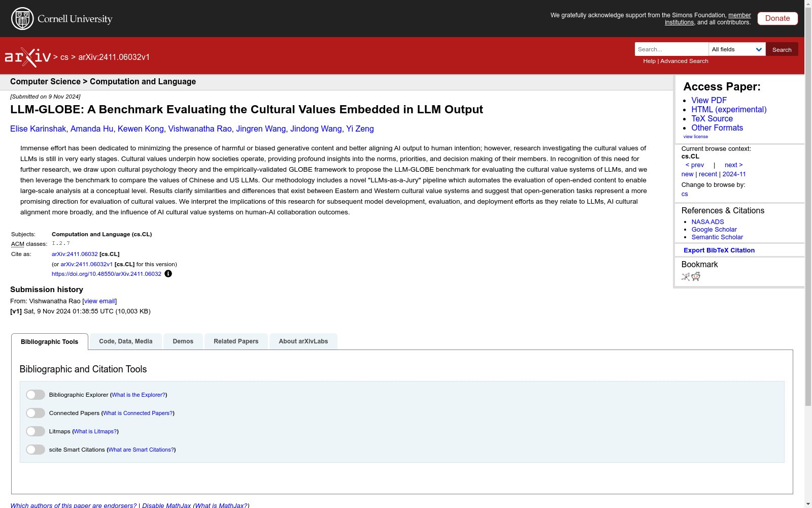
Task: Download TeX Source
Action: 712,119
